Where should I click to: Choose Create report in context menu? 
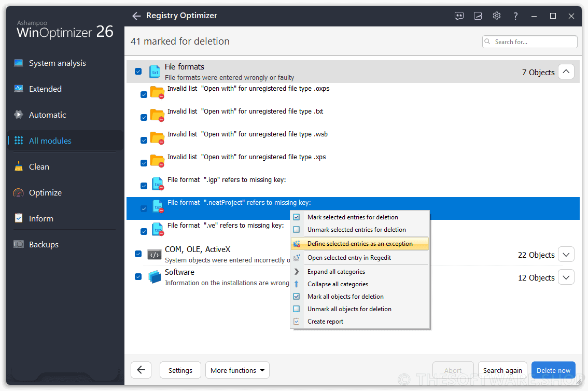coord(360,322)
